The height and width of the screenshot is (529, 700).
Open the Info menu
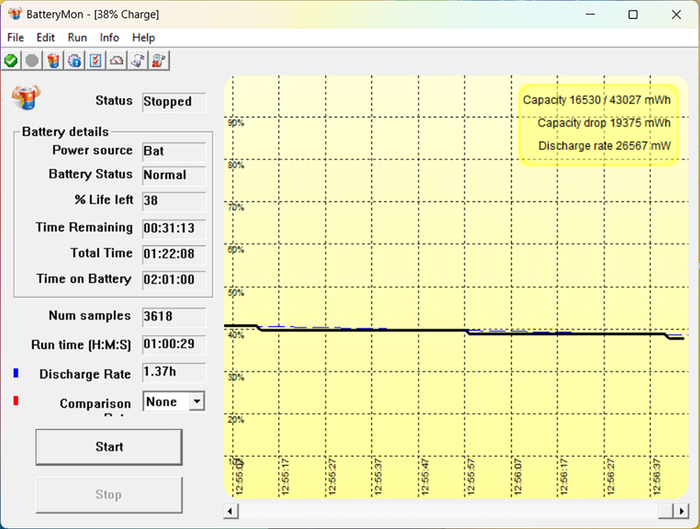(109, 37)
